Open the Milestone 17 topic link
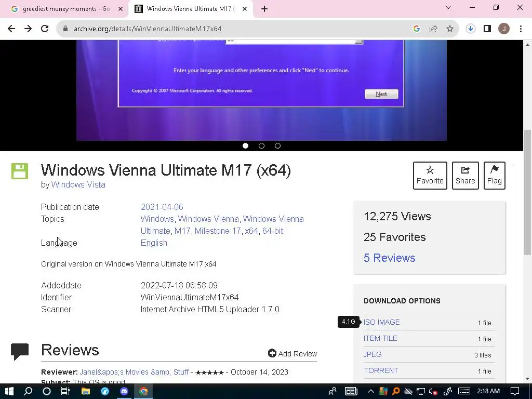 pyautogui.click(x=218, y=231)
